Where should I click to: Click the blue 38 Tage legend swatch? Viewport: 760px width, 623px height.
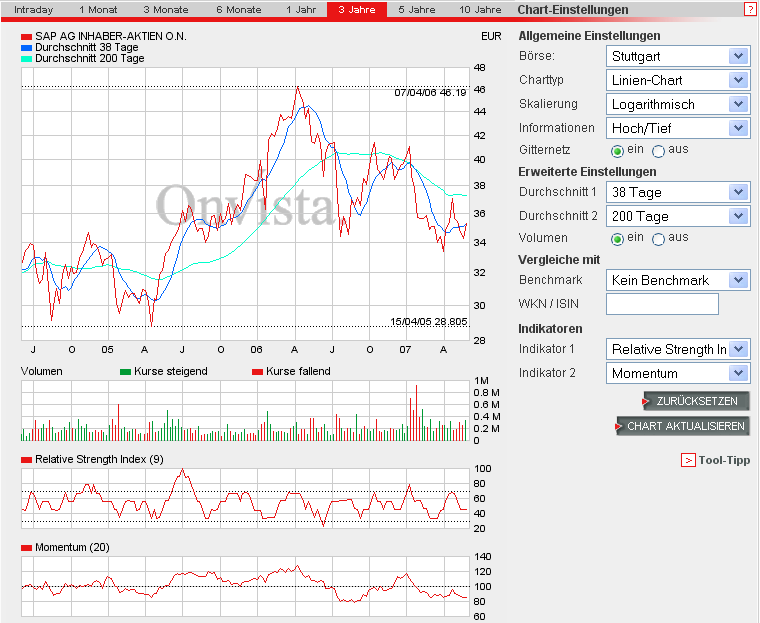[27, 48]
